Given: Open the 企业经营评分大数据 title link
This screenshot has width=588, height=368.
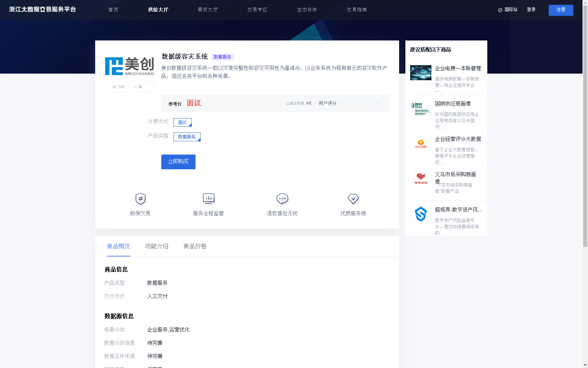Looking at the screenshot, I should 458,139.
